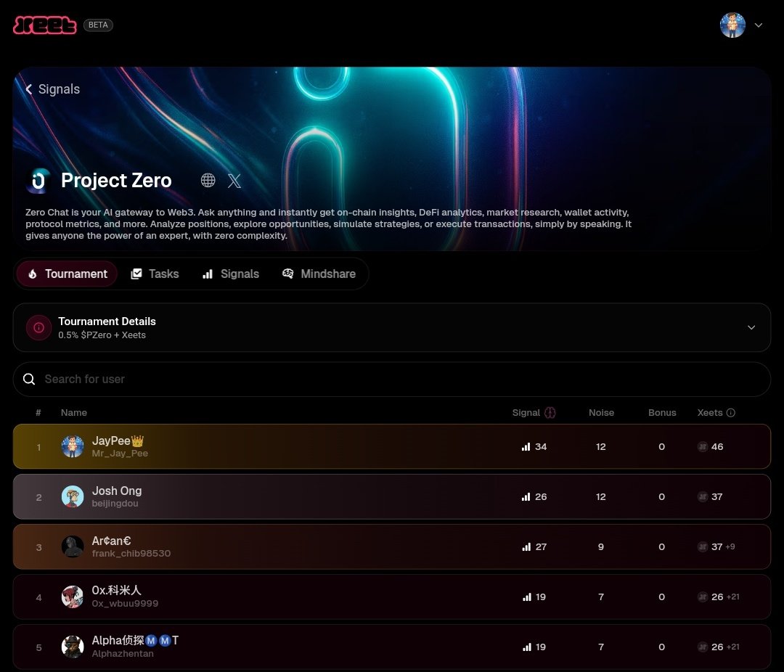784x672 pixels.
Task: Click Alpha侦探 Xeets coin icon
Action: [x=703, y=647]
